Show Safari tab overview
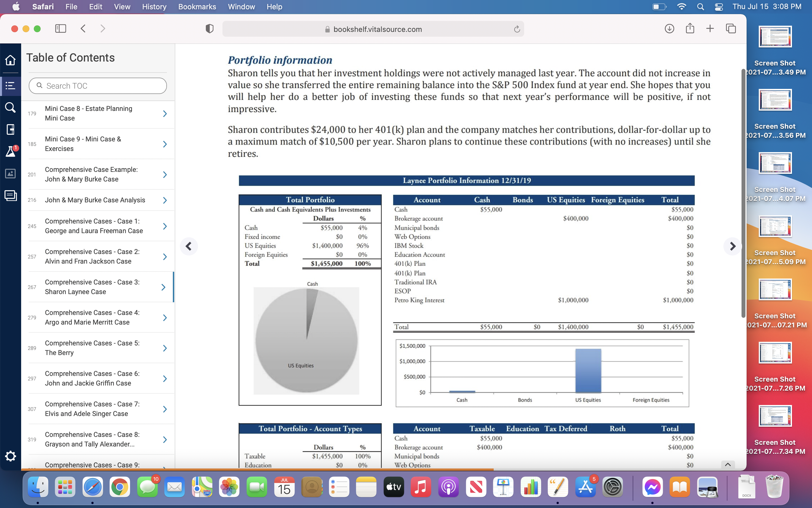Screen dimensions: 812x508 click(x=731, y=29)
